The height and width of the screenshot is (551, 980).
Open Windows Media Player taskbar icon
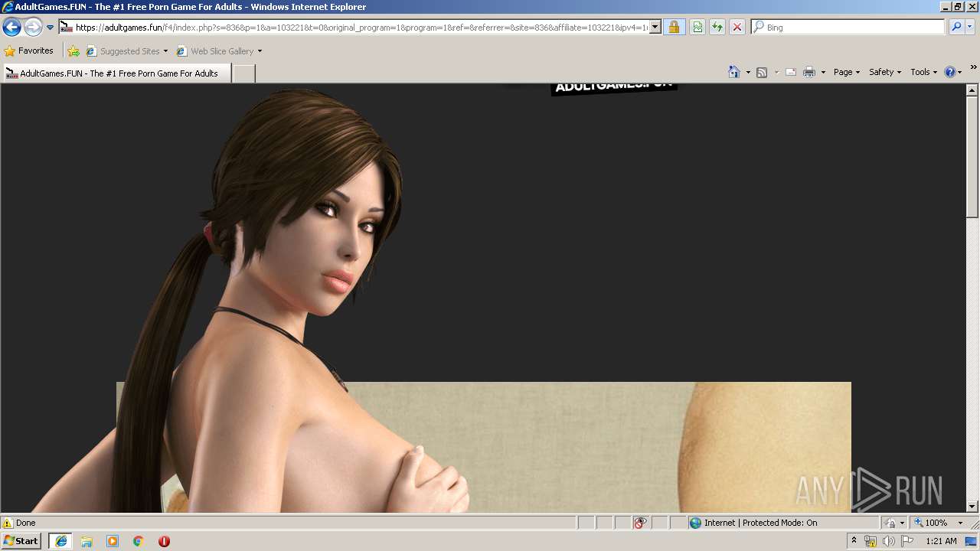click(113, 541)
